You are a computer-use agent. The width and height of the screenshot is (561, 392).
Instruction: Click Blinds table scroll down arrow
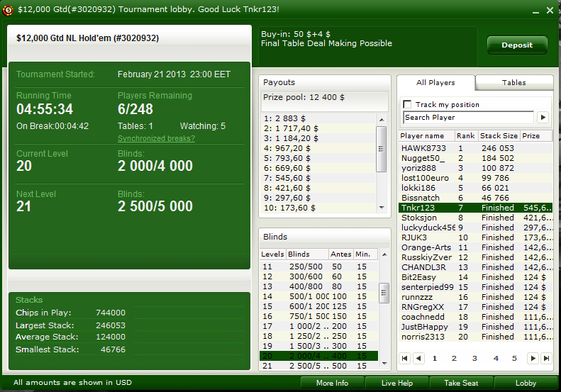pyautogui.click(x=384, y=364)
